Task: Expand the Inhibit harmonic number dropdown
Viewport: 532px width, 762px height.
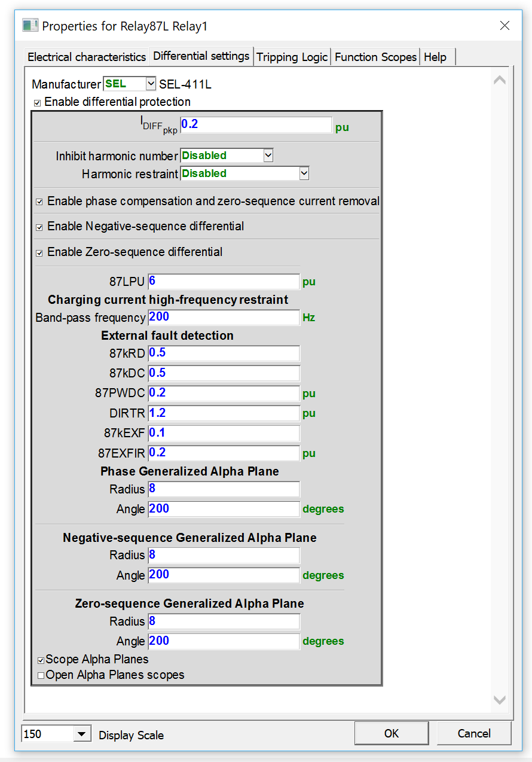Action: tap(268, 155)
